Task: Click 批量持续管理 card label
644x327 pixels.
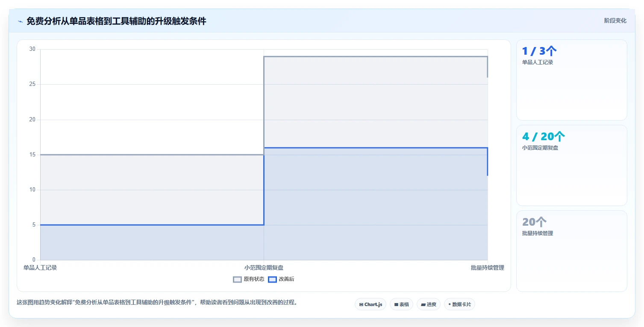Action: [538, 233]
